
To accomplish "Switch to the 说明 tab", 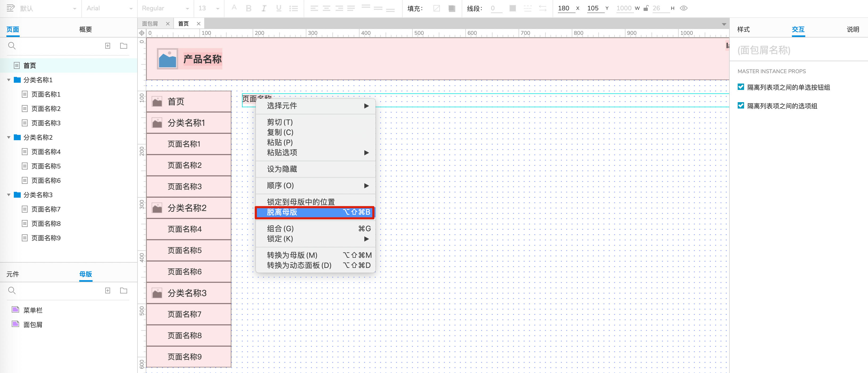I will 853,29.
